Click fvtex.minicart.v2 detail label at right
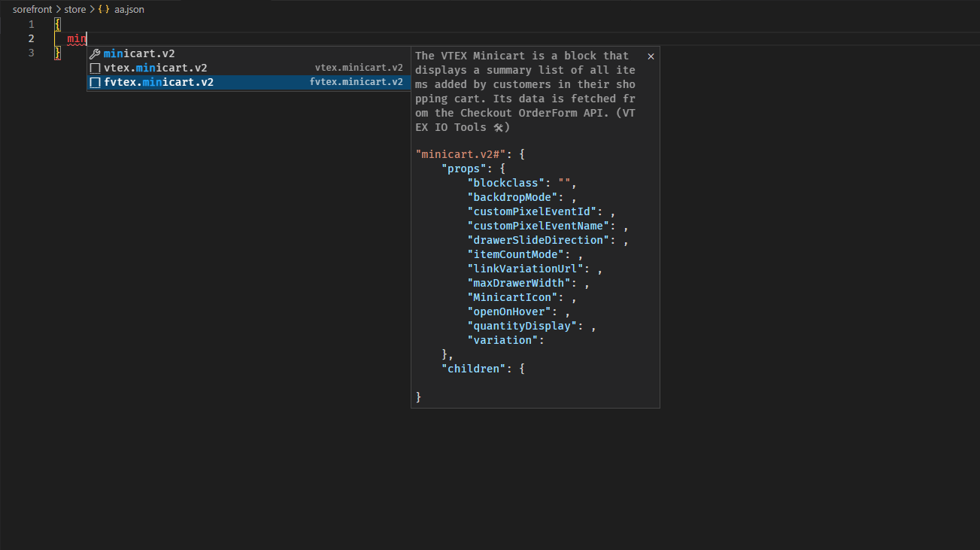980x550 pixels. click(x=357, y=82)
